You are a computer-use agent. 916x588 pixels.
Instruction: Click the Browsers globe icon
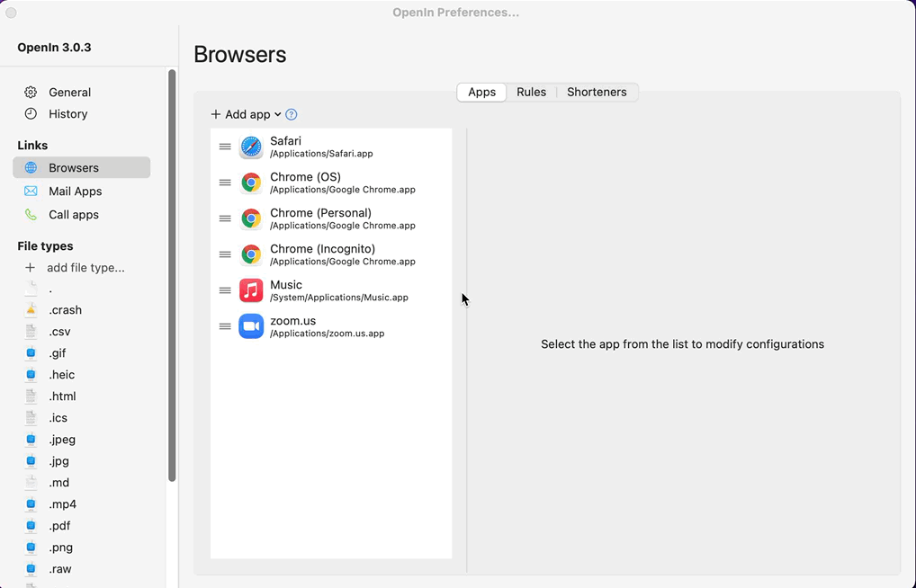(x=31, y=168)
